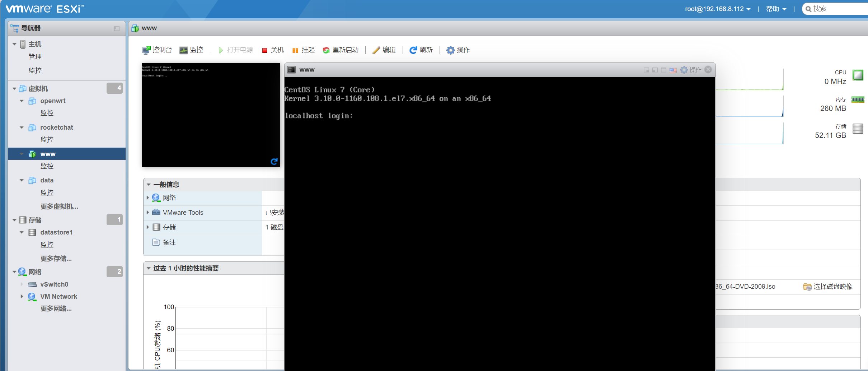Click the 监控 monitor button in VM toolbar

pyautogui.click(x=191, y=50)
